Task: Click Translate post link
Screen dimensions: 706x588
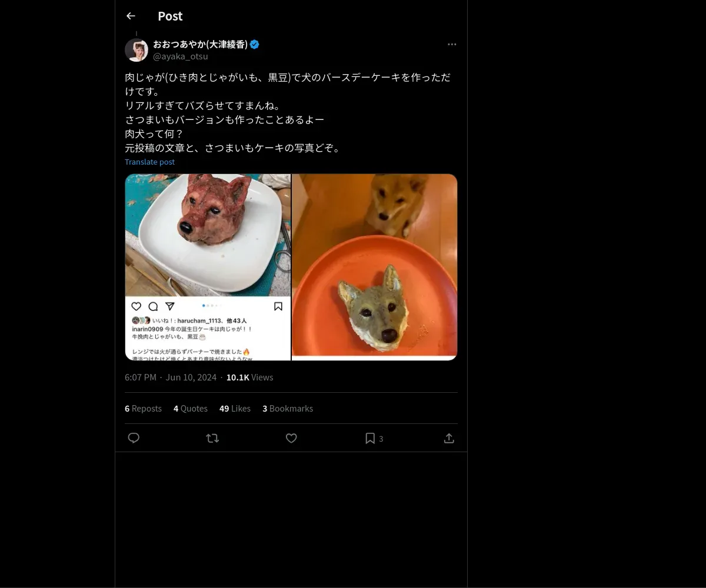Action: pos(149,162)
